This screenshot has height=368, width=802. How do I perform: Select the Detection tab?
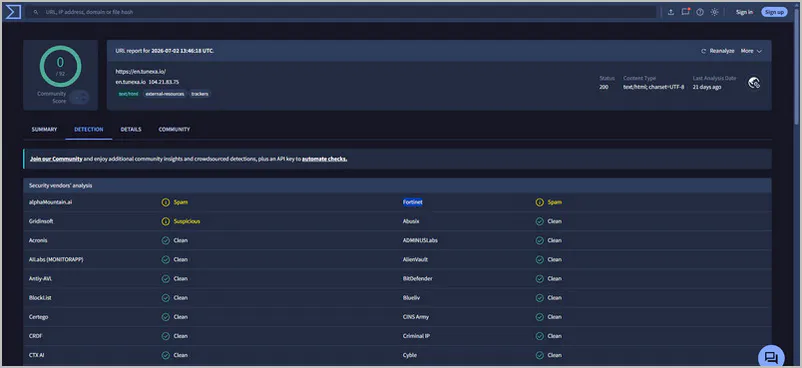coord(88,129)
